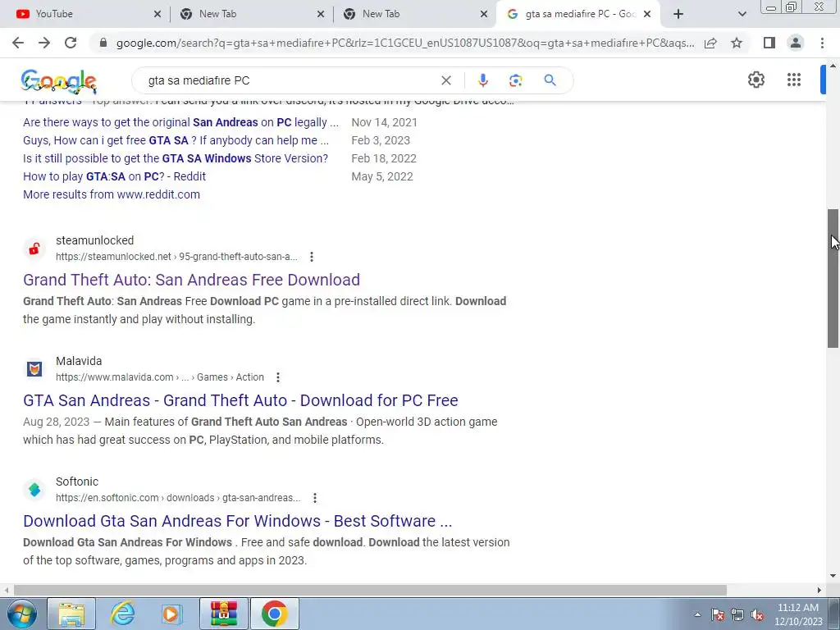
Task: Submit search with magnifier icon
Action: click(x=550, y=80)
